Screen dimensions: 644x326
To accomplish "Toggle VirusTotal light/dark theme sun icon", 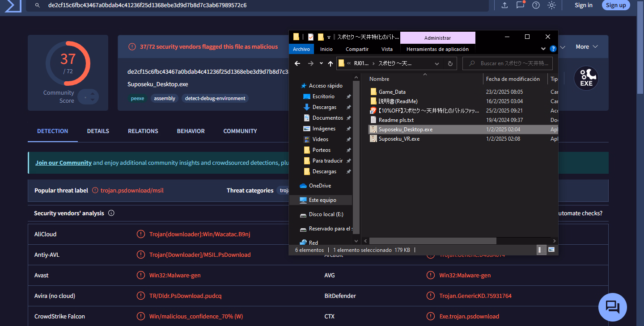I will point(551,5).
